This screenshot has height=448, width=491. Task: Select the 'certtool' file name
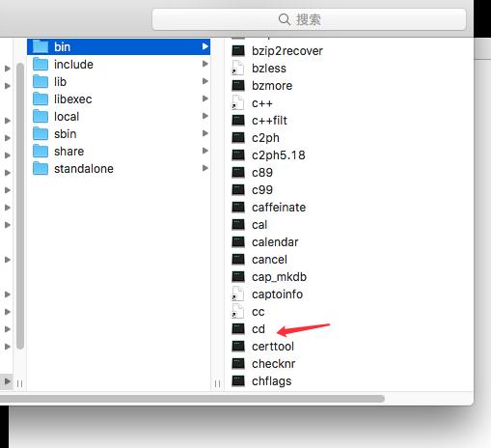(273, 347)
